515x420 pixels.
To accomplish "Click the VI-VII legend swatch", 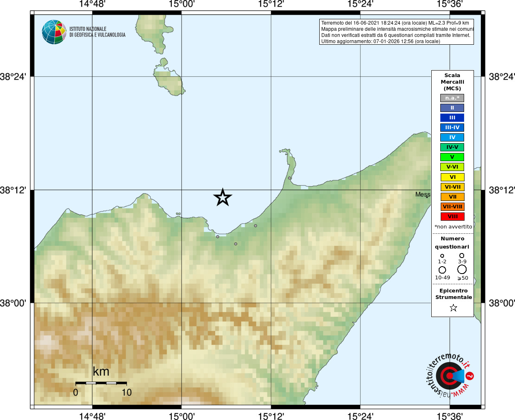I will [x=452, y=187].
